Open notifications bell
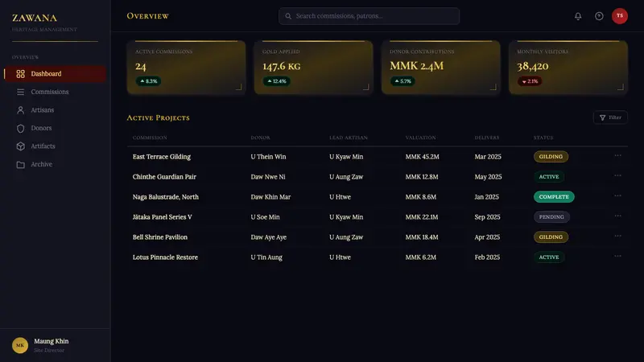Screen dimensions: 644x362 pos(578,16)
